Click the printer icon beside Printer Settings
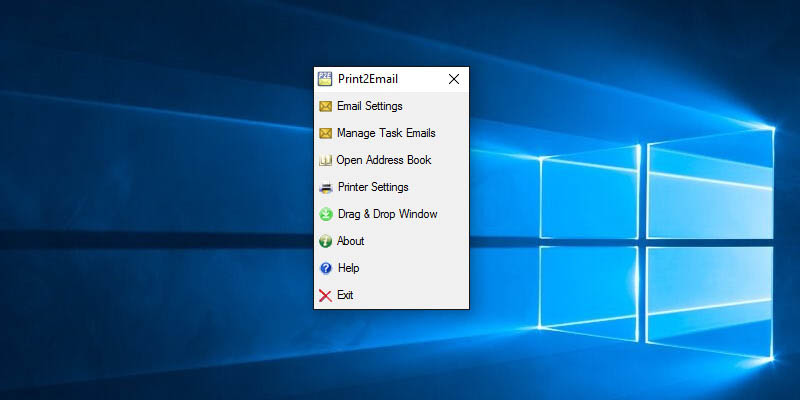This screenshot has height=400, width=800. click(325, 187)
